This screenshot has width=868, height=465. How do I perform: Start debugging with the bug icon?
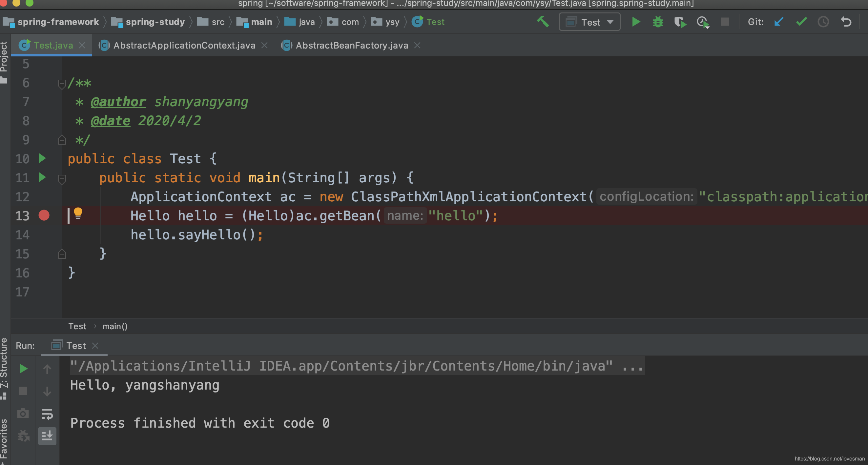pyautogui.click(x=658, y=22)
